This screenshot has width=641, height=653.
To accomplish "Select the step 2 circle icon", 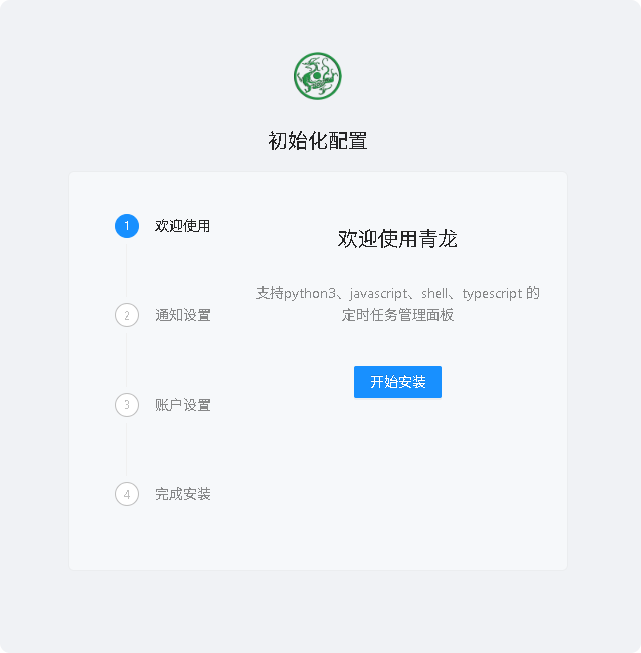I will 127,315.
